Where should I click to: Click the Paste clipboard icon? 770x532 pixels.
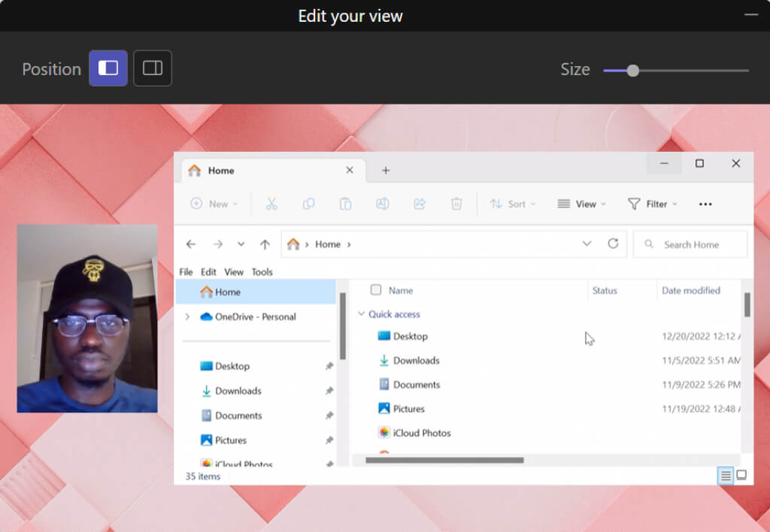coord(345,204)
